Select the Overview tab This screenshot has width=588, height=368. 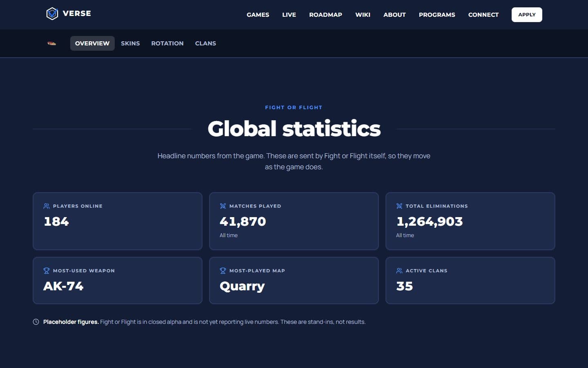(x=92, y=43)
